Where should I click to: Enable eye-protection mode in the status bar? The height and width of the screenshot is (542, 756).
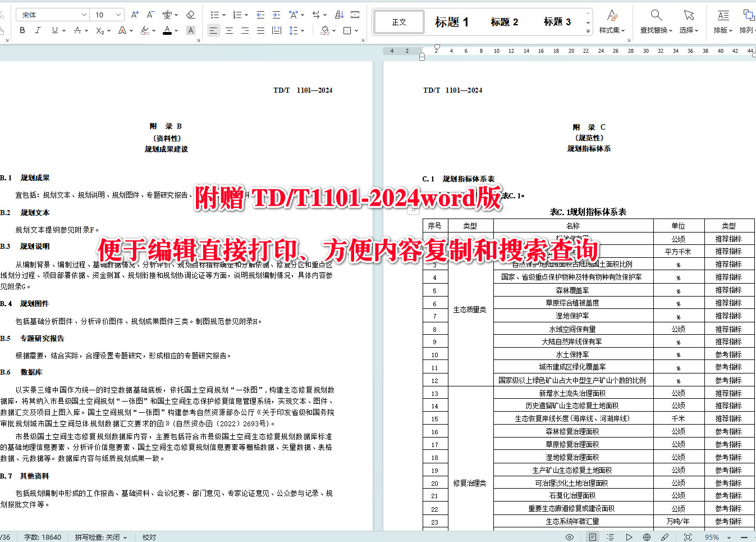569,537
